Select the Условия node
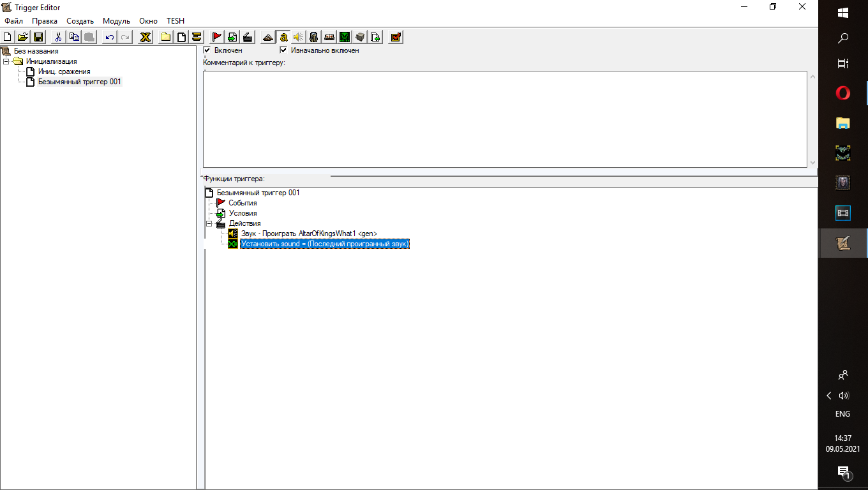The image size is (868, 490). click(243, 213)
